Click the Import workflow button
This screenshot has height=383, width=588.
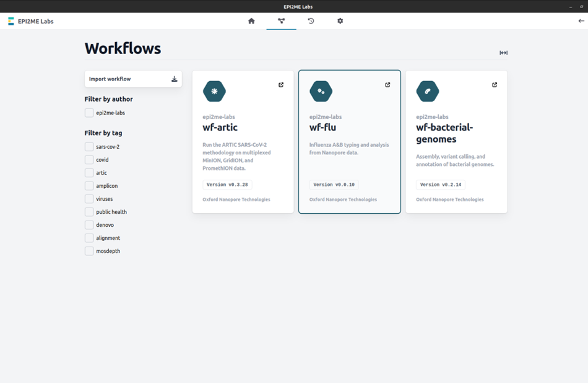tap(133, 79)
